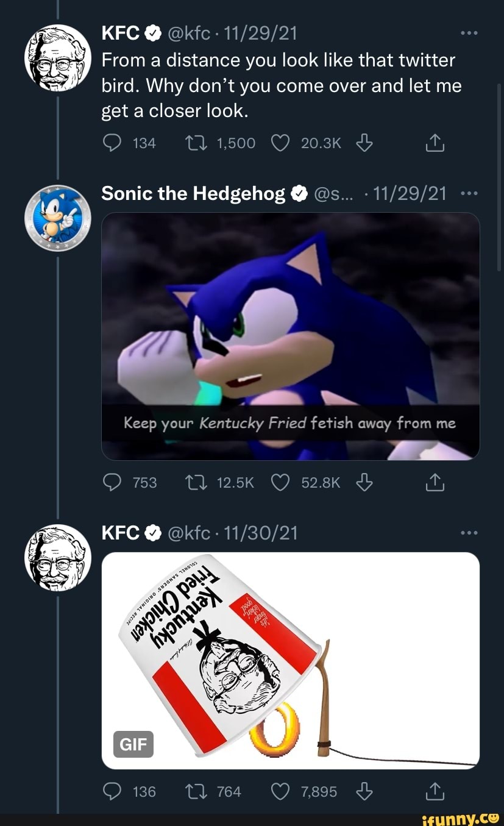Like Sonic's tweet with 52.8K likes
The height and width of the screenshot is (826, 504).
pos(282,483)
